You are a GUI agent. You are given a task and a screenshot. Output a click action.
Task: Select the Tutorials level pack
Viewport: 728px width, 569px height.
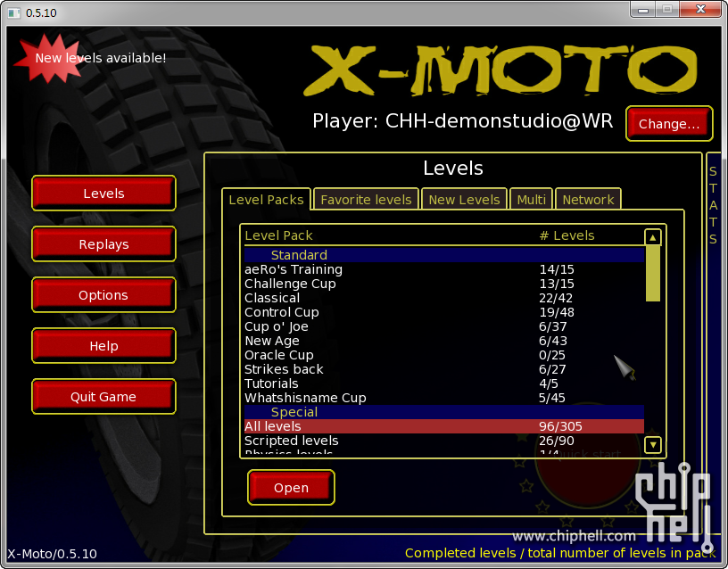444,383
